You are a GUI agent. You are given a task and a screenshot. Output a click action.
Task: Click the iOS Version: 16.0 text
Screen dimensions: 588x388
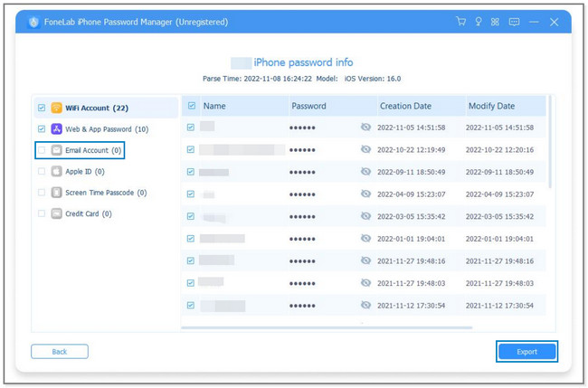[373, 79]
